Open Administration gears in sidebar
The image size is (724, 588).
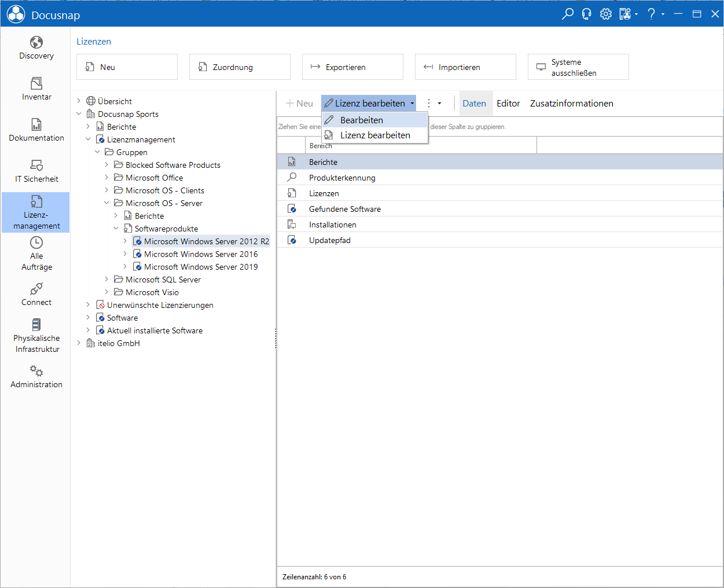(x=36, y=376)
